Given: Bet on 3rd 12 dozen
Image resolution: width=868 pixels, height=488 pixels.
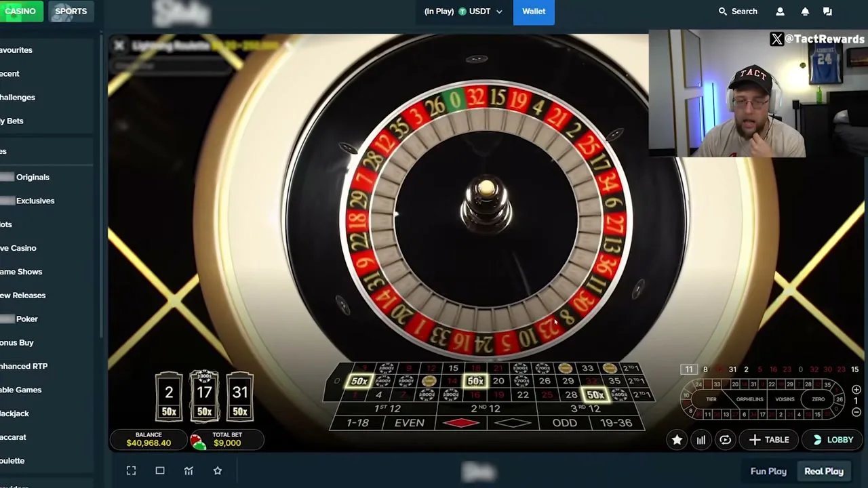Looking at the screenshot, I should 587,409.
